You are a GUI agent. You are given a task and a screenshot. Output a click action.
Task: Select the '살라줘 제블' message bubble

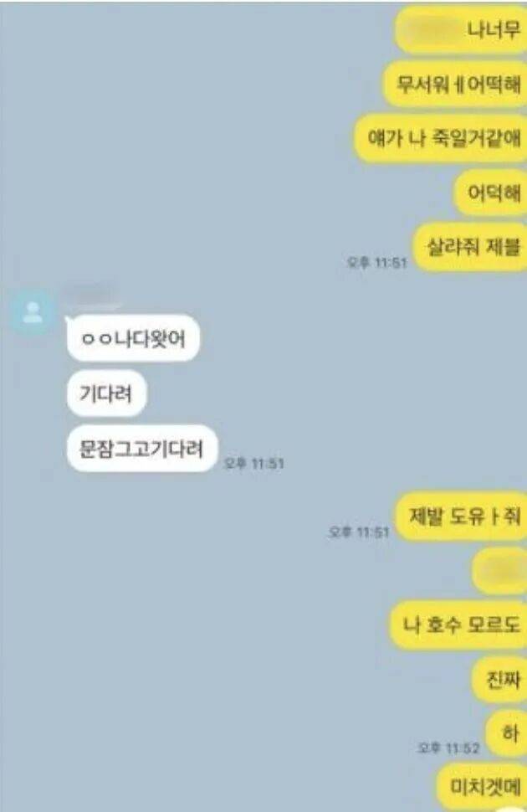469,247
